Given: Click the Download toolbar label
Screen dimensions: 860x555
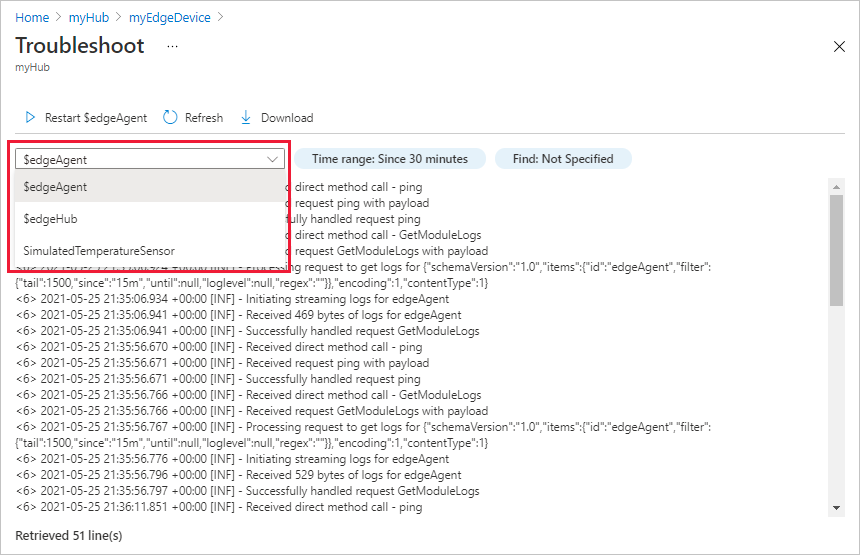Looking at the screenshot, I should point(287,118).
